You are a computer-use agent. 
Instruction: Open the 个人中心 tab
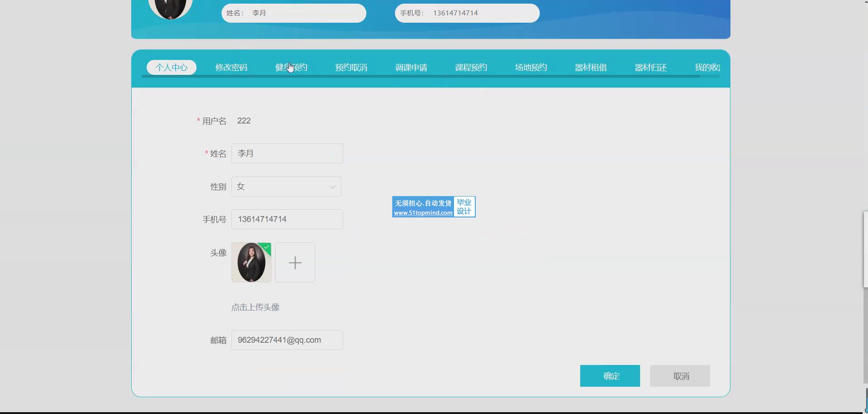[171, 68]
